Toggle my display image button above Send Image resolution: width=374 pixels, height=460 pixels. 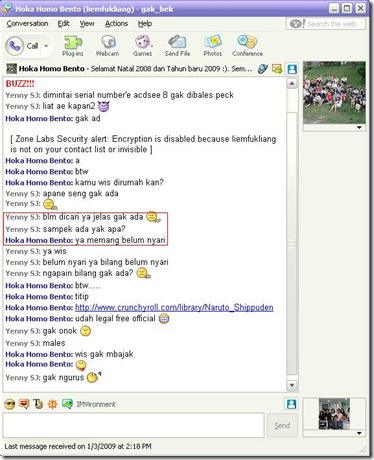[292, 404]
